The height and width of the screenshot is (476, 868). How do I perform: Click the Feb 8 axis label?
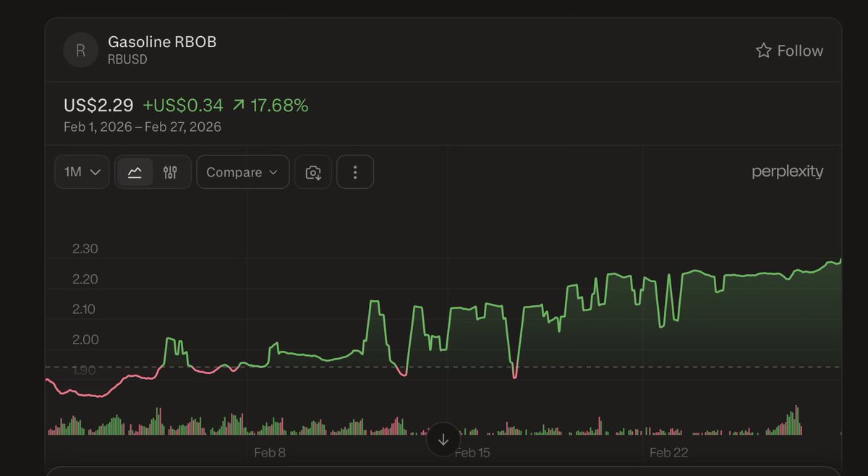[x=270, y=453]
